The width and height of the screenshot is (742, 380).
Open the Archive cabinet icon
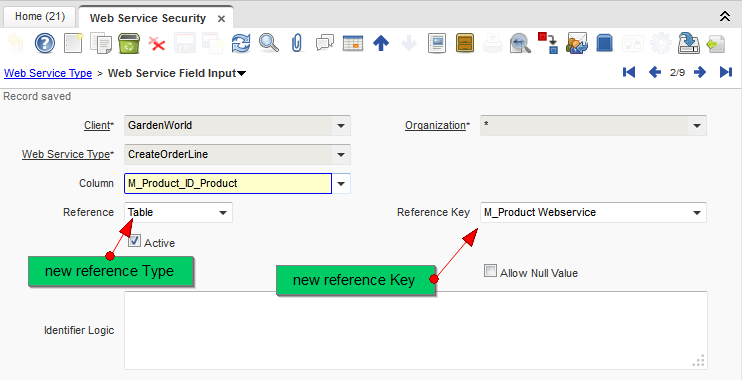[465, 44]
